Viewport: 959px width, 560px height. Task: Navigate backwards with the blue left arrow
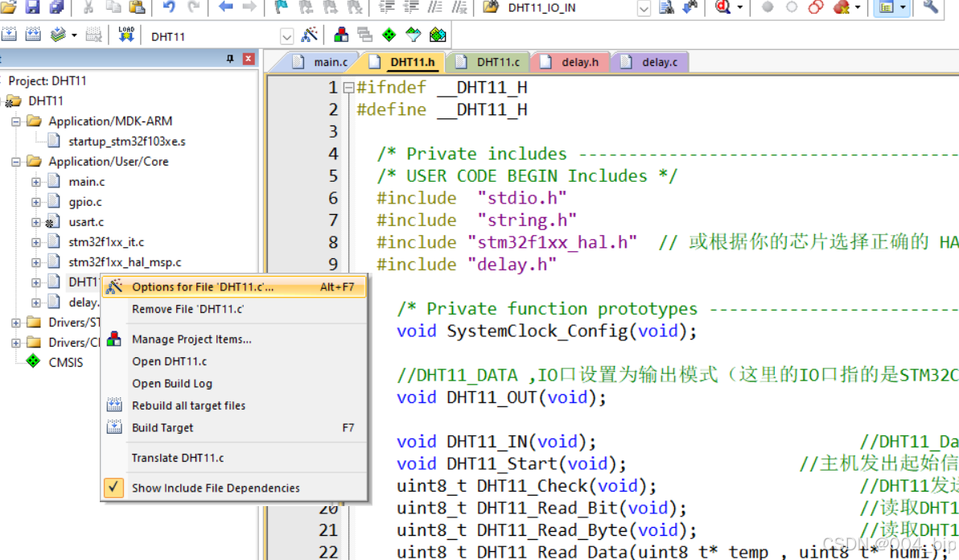click(x=226, y=7)
